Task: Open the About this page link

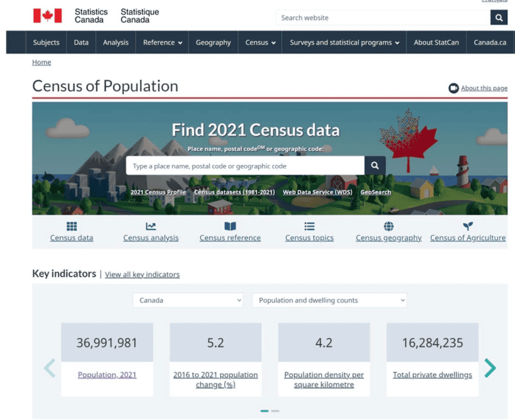Action: coord(484,88)
